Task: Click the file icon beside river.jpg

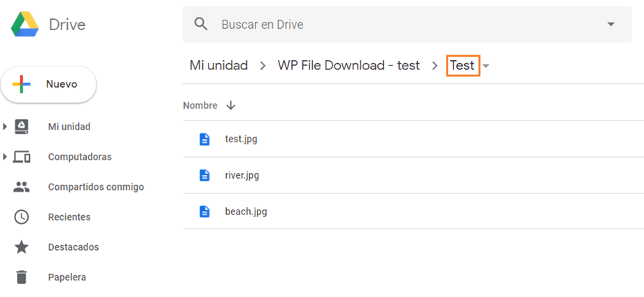Action: [x=204, y=175]
